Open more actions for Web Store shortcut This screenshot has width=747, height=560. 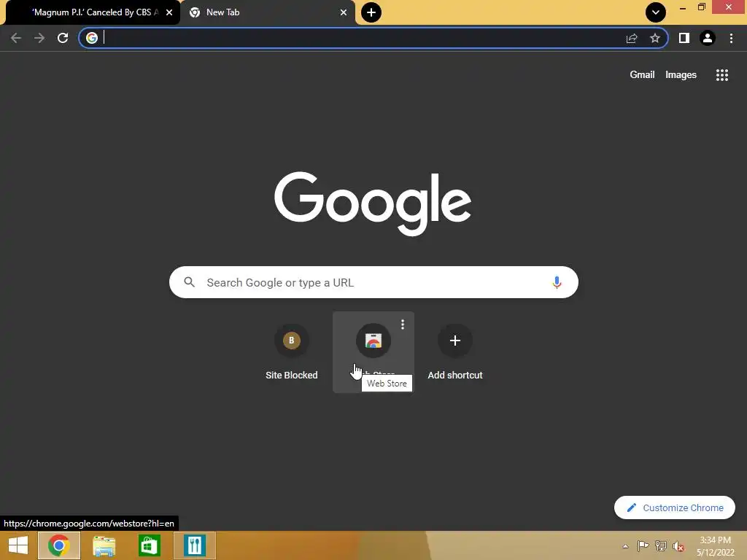[403, 324]
